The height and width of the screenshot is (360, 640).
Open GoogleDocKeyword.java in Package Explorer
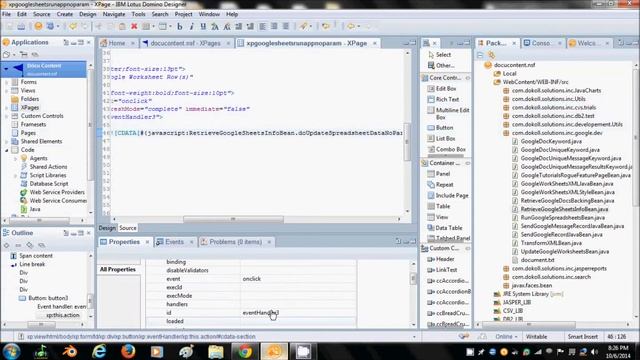[551, 141]
